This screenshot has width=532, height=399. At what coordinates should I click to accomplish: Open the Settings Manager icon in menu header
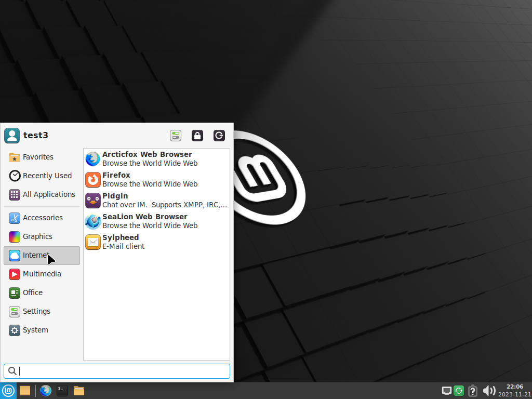pyautogui.click(x=176, y=136)
